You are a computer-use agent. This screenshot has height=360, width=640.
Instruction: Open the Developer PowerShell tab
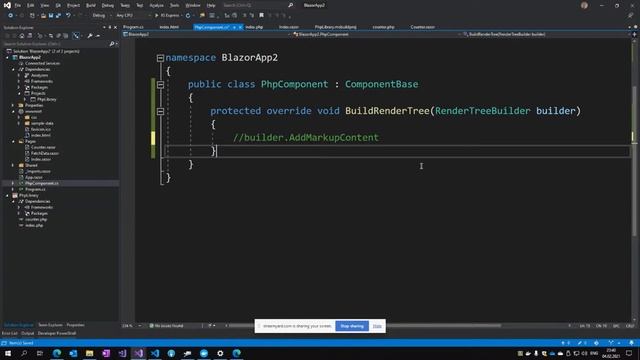57,333
